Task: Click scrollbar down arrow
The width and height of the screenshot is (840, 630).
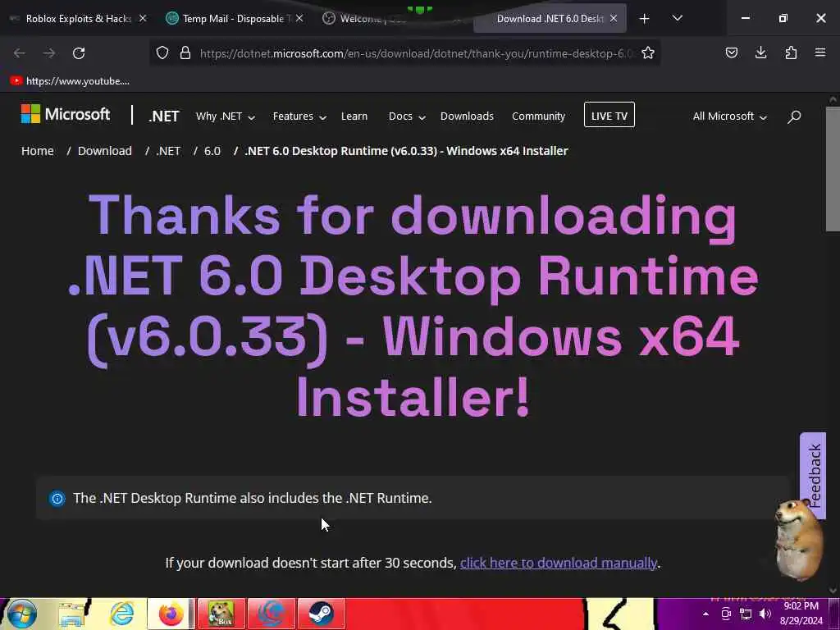Action: (833, 591)
